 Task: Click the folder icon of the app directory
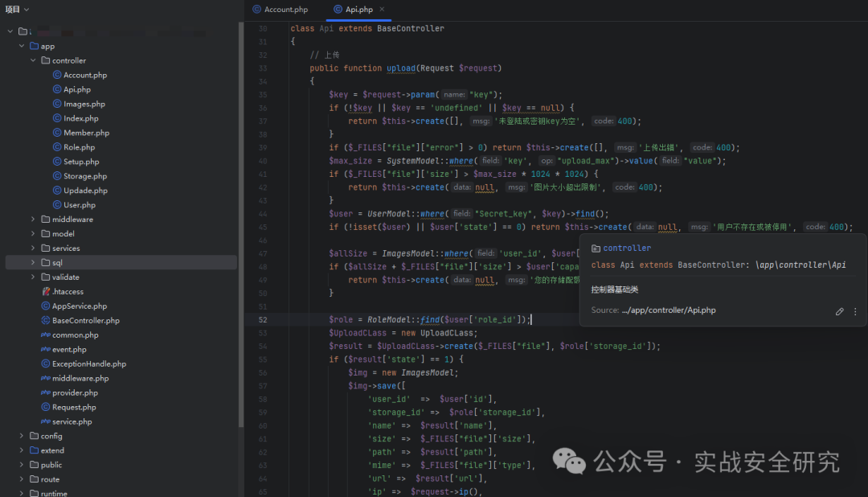pos(35,46)
